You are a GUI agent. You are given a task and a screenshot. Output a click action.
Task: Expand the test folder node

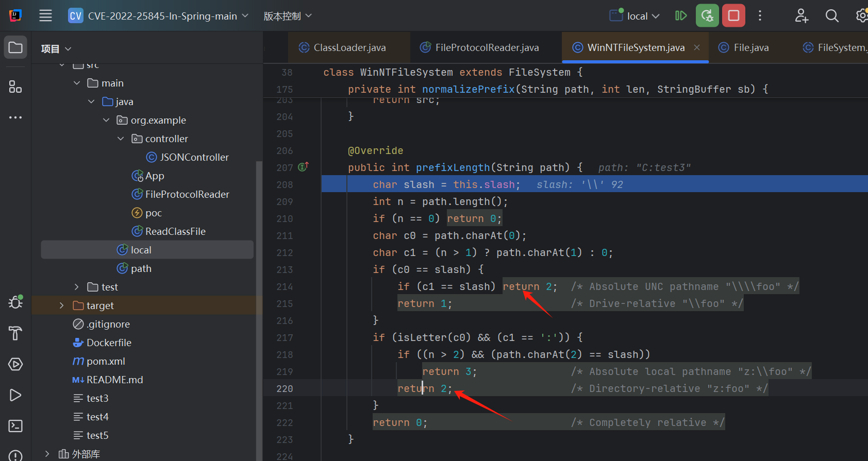77,287
